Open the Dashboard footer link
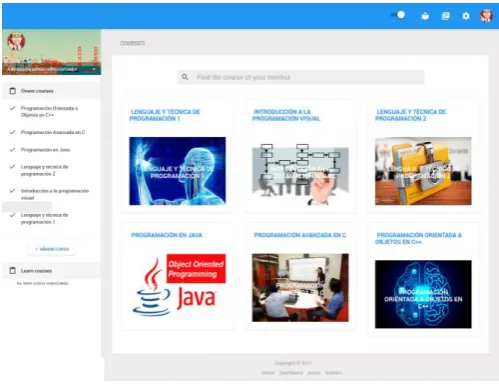Viewport: 499px width, 392px height. click(x=291, y=373)
